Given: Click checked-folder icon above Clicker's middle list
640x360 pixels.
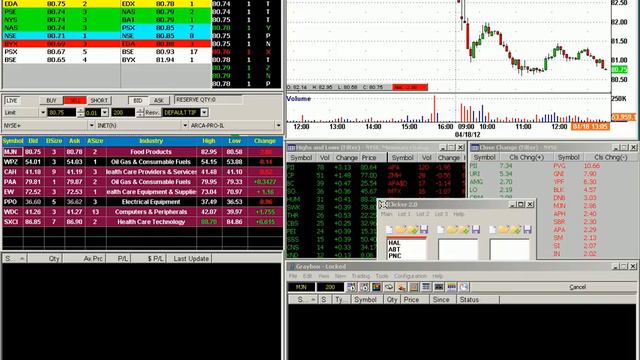Looking at the screenshot, I should coord(464,230).
